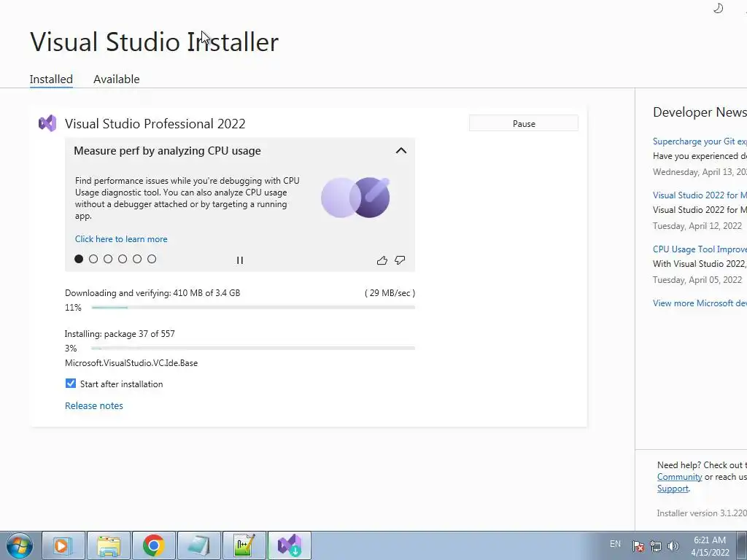Click Installing: package 37 of 557 text
The image size is (747, 560).
tap(120, 334)
